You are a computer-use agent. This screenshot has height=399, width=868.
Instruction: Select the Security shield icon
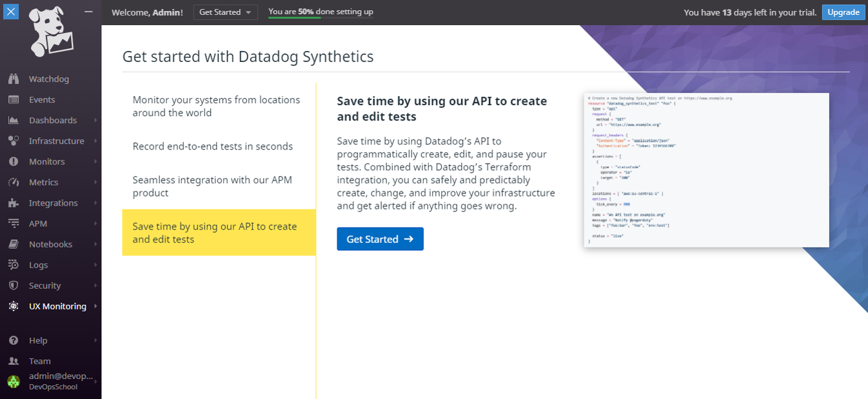(14, 286)
